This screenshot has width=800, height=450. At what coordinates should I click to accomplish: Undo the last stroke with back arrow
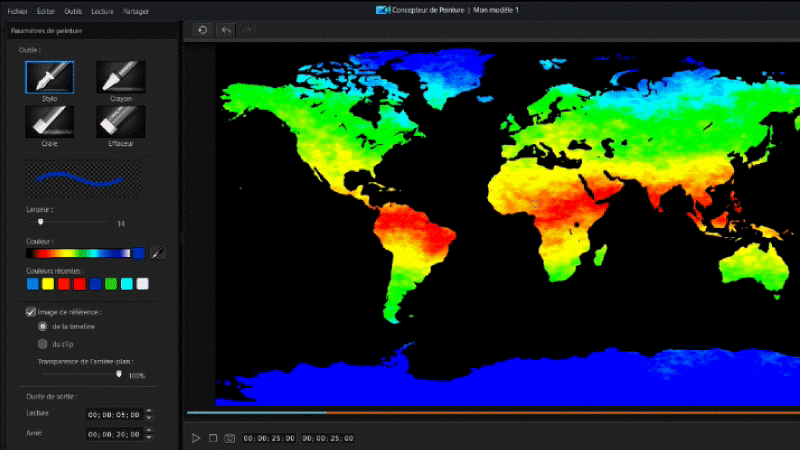(226, 30)
